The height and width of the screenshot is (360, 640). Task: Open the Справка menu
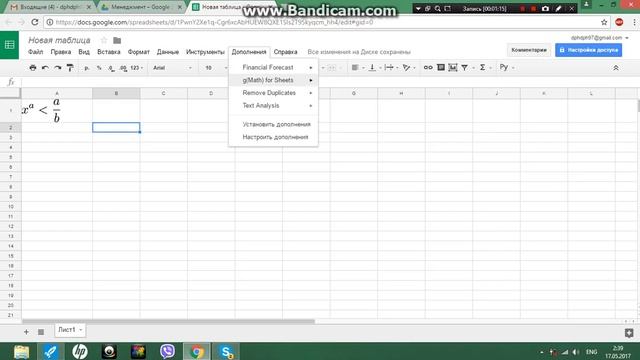(x=285, y=52)
